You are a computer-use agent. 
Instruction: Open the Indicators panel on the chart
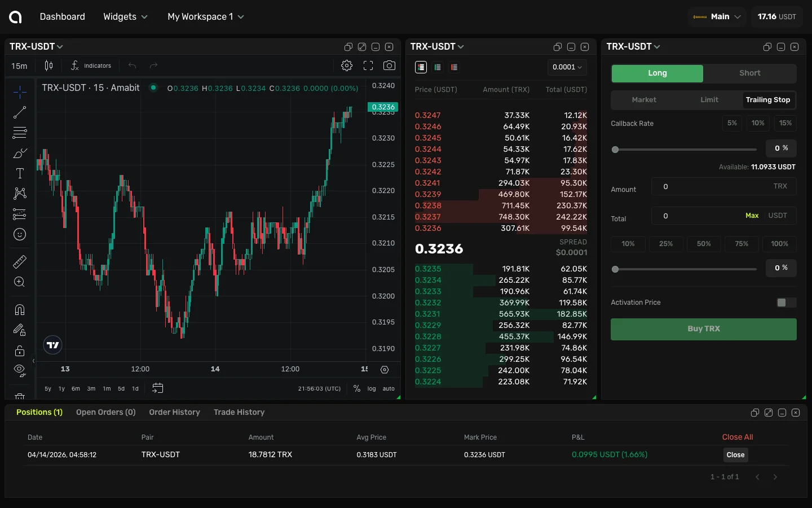tap(91, 65)
